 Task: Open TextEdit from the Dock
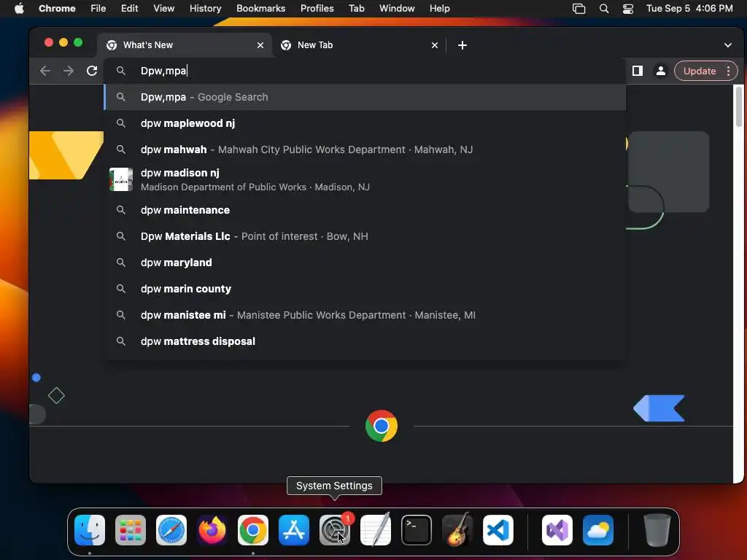pyautogui.click(x=376, y=530)
